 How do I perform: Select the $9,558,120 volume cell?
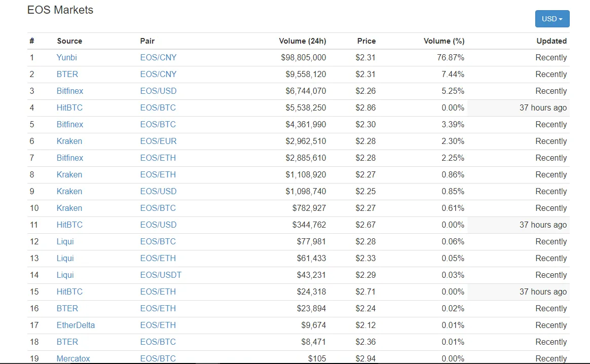click(x=306, y=74)
